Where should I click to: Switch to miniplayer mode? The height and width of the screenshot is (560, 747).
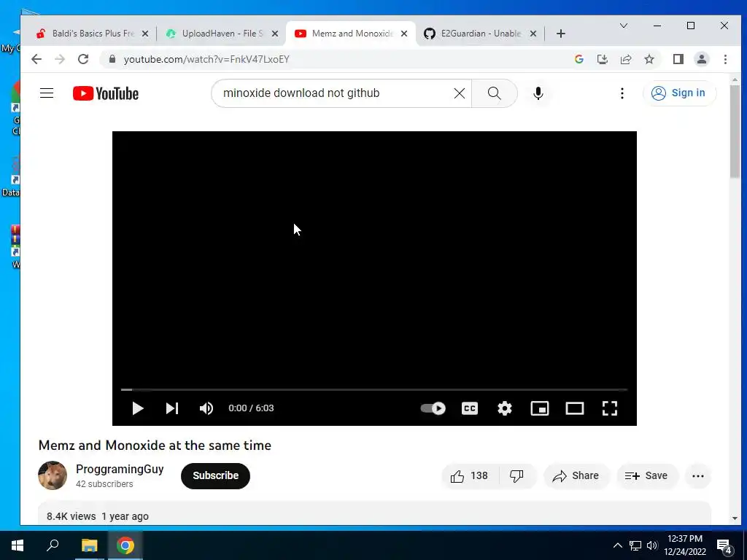(540, 408)
